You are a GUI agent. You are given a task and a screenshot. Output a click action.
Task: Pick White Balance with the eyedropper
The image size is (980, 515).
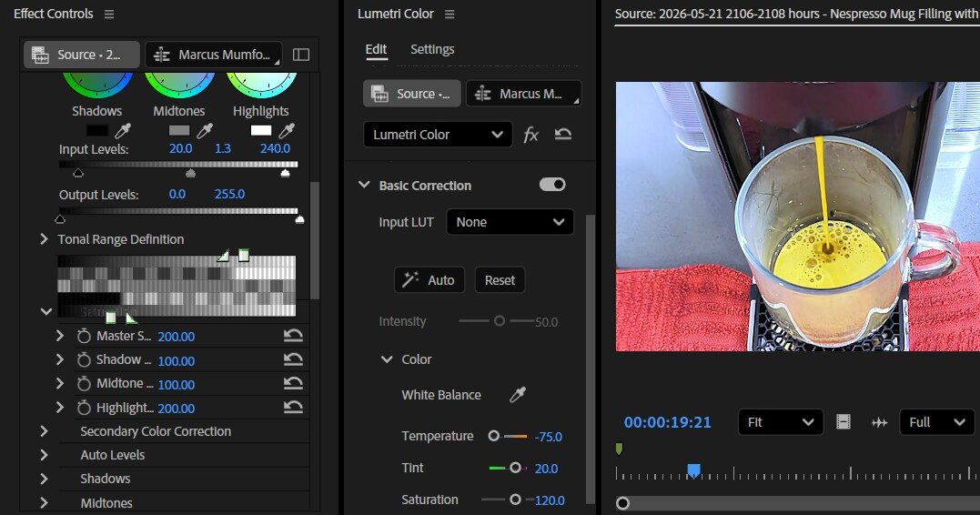518,394
